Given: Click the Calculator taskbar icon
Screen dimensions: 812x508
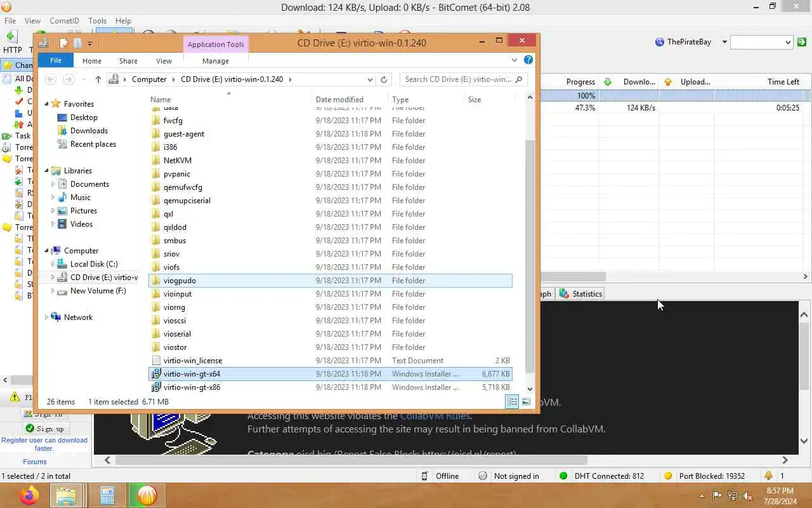Looking at the screenshot, I should point(107,495).
